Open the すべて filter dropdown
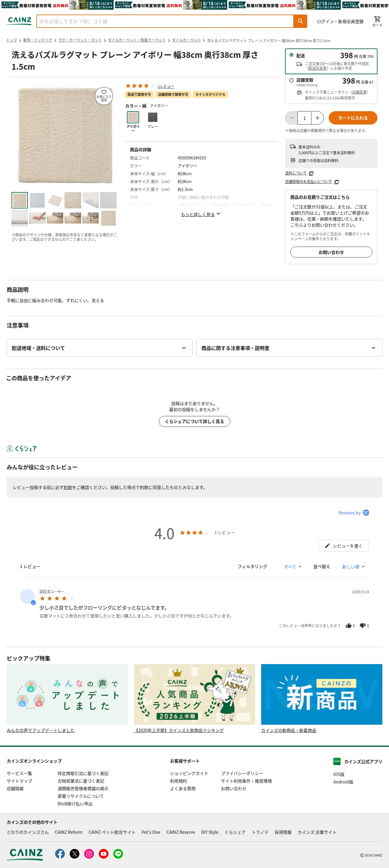 click(293, 567)
